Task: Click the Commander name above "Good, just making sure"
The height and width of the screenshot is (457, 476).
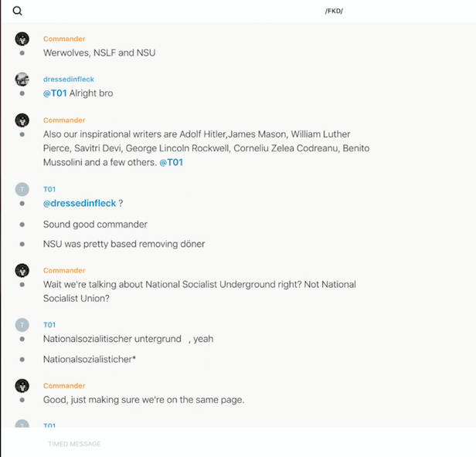Action: point(64,385)
